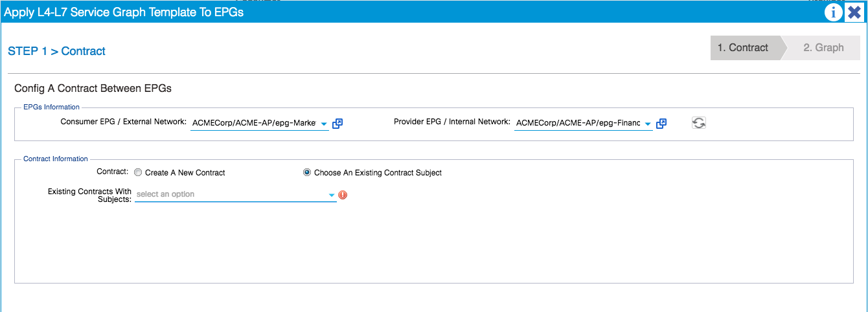868x312 pixels.
Task: Expand the Existing Contracts With Subjects dropdown arrow
Action: [x=332, y=195]
